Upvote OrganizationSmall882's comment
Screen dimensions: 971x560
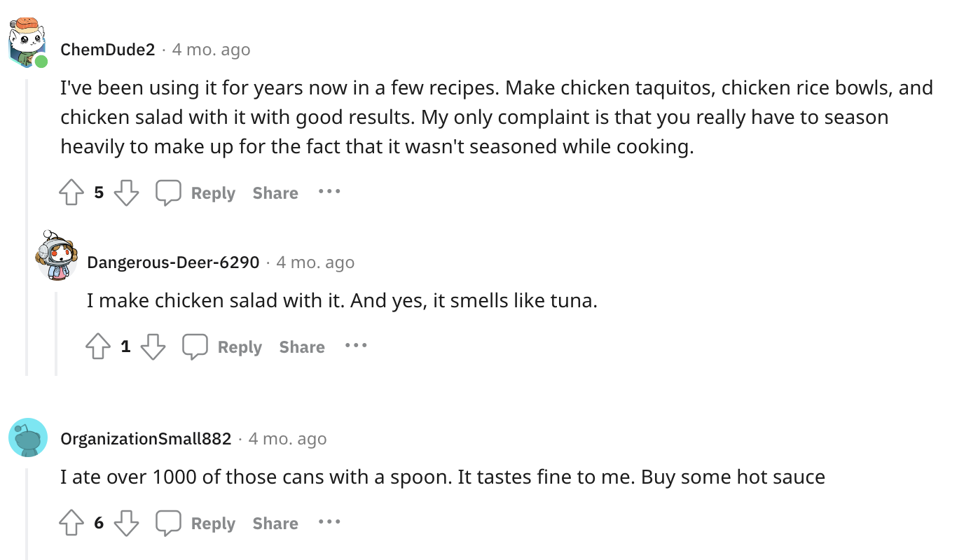click(x=71, y=523)
